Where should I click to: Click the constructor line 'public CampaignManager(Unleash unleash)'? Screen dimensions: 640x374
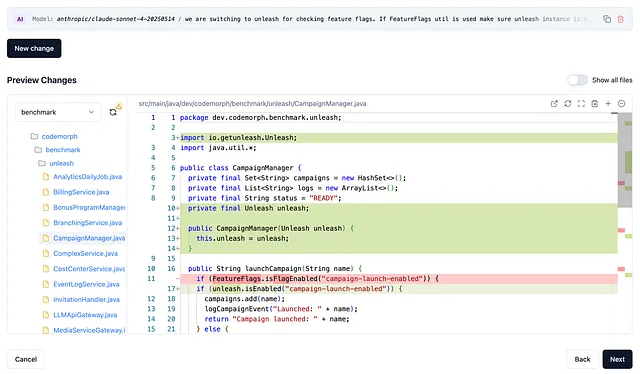point(271,228)
